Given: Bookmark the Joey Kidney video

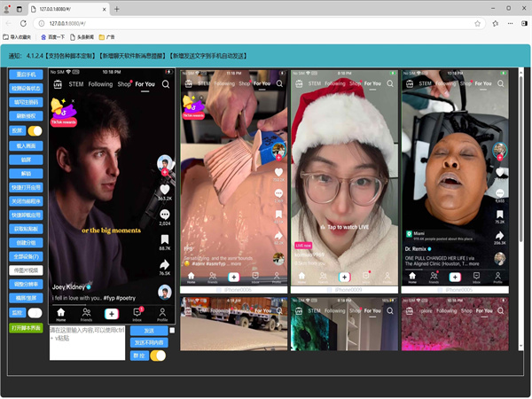Looking at the screenshot, I should coord(164,238).
